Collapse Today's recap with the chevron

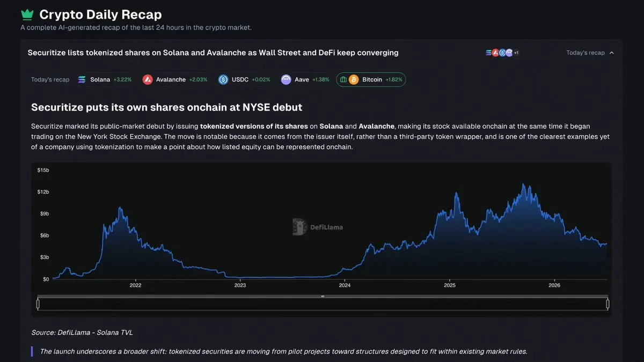pos(612,53)
